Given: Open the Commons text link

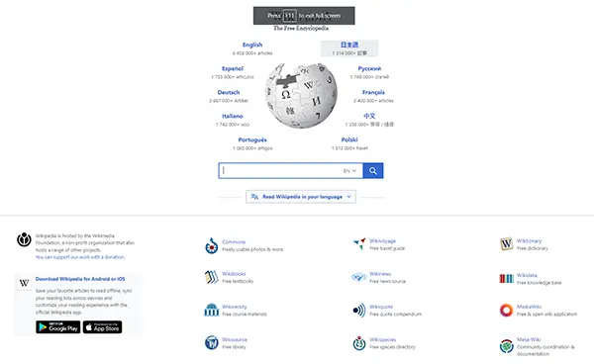Looking at the screenshot, I should point(234,241).
